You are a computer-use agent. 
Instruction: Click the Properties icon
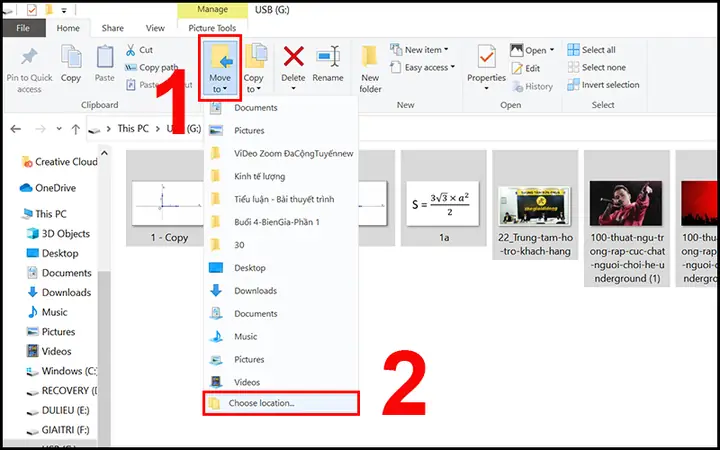click(486, 57)
